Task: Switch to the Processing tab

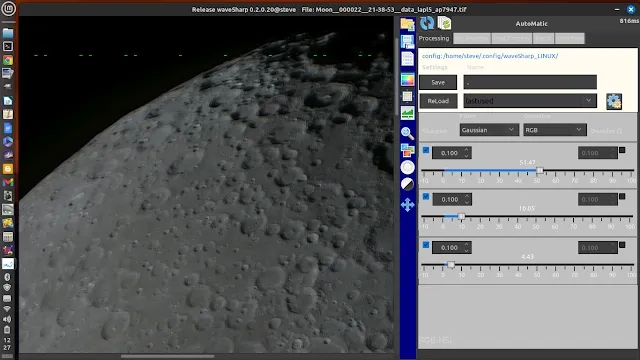Action: coord(434,38)
